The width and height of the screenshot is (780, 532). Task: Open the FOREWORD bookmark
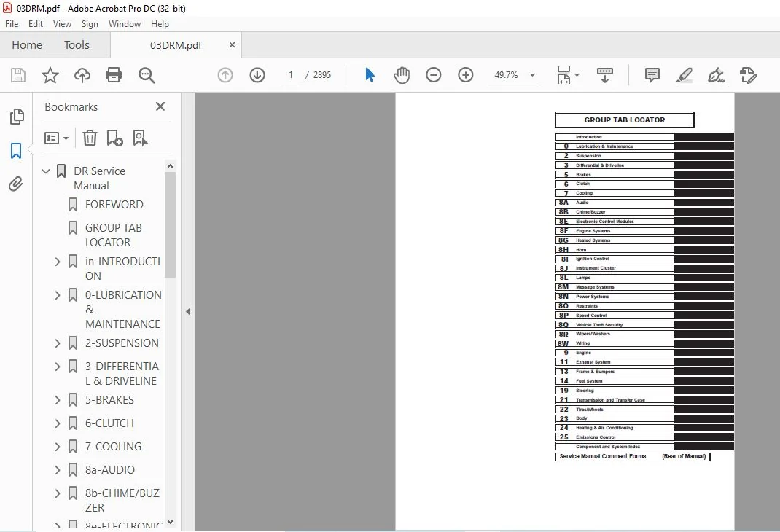[x=114, y=204]
